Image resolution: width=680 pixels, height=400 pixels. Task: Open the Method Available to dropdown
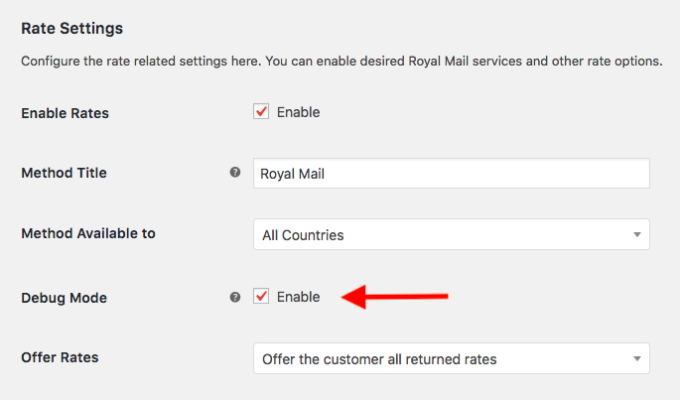451,234
